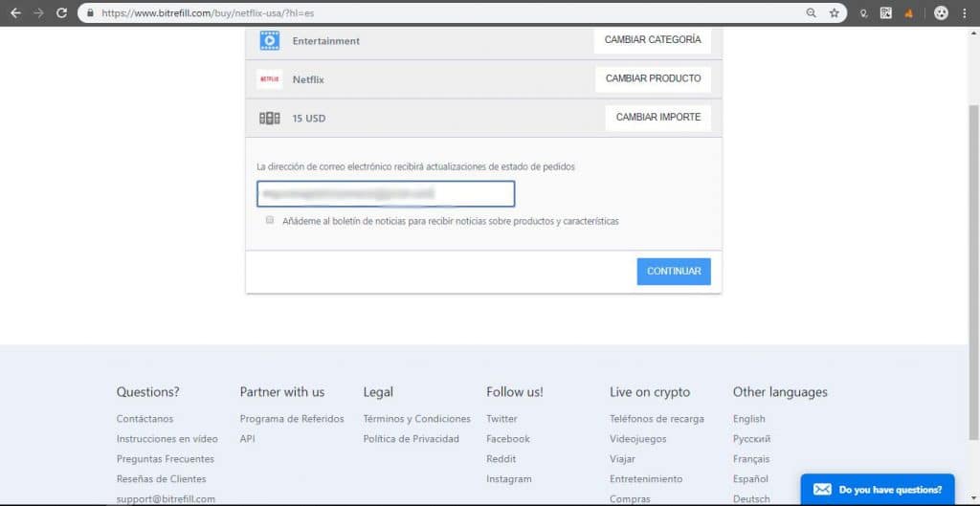Open the QR code extension icon
This screenshot has width=980, height=506.
pos(885,12)
